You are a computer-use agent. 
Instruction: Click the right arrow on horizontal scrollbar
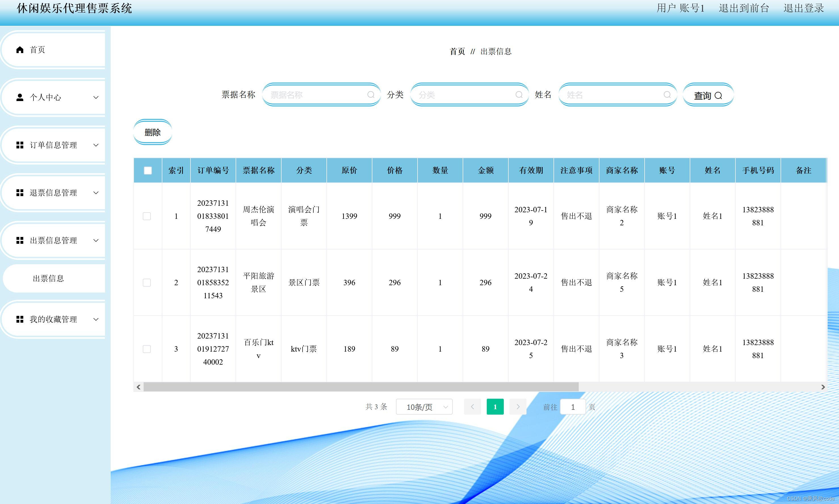(x=823, y=387)
